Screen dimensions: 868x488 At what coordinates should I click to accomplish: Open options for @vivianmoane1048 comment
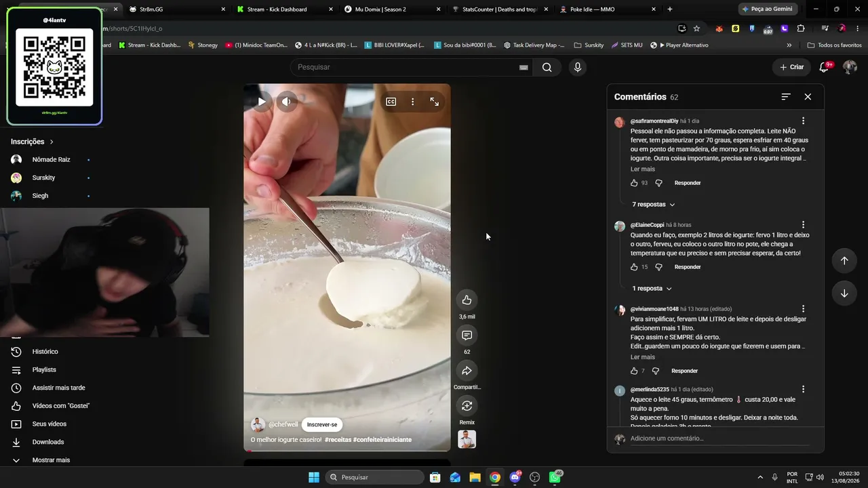click(x=804, y=308)
